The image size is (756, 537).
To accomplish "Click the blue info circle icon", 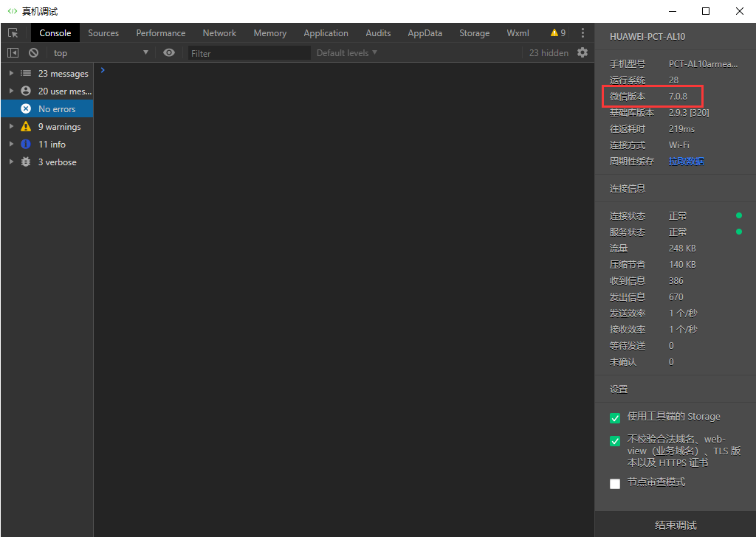I will (26, 144).
